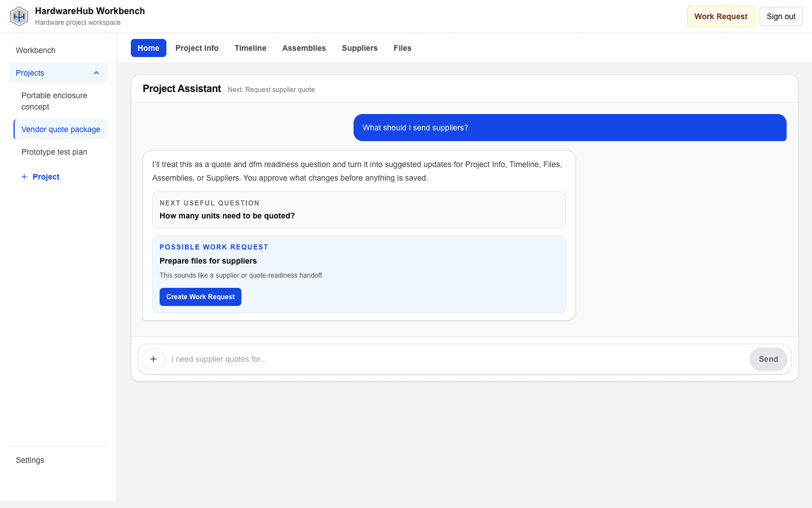Screen dimensions: 812x508
Task: Go to the Assemblies tab
Action: pos(304,48)
